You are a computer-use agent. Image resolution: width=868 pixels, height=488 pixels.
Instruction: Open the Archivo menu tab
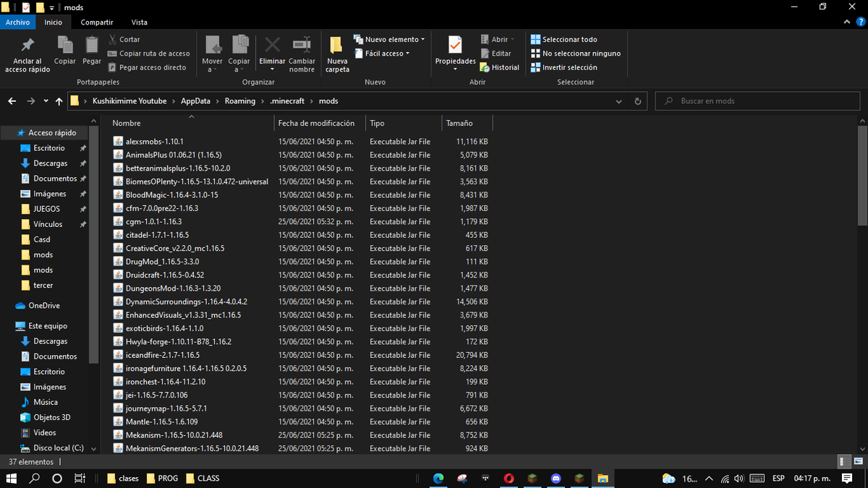coord(18,22)
